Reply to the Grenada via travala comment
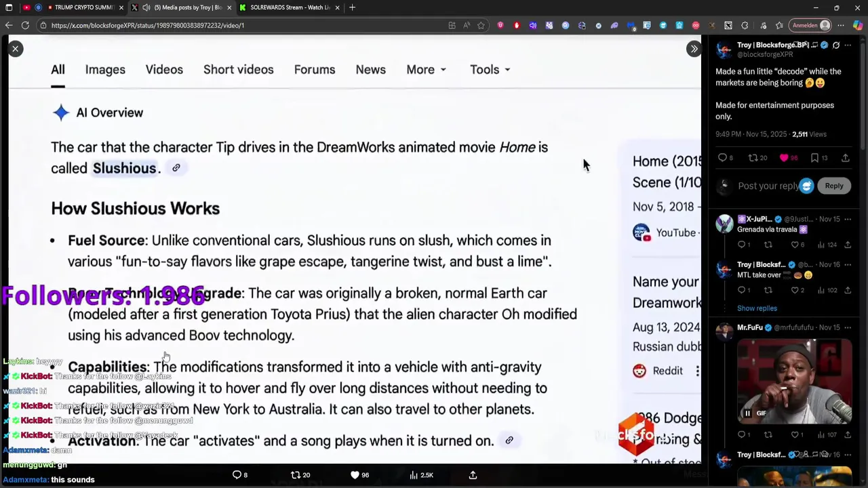This screenshot has height=488, width=868. pyautogui.click(x=741, y=245)
